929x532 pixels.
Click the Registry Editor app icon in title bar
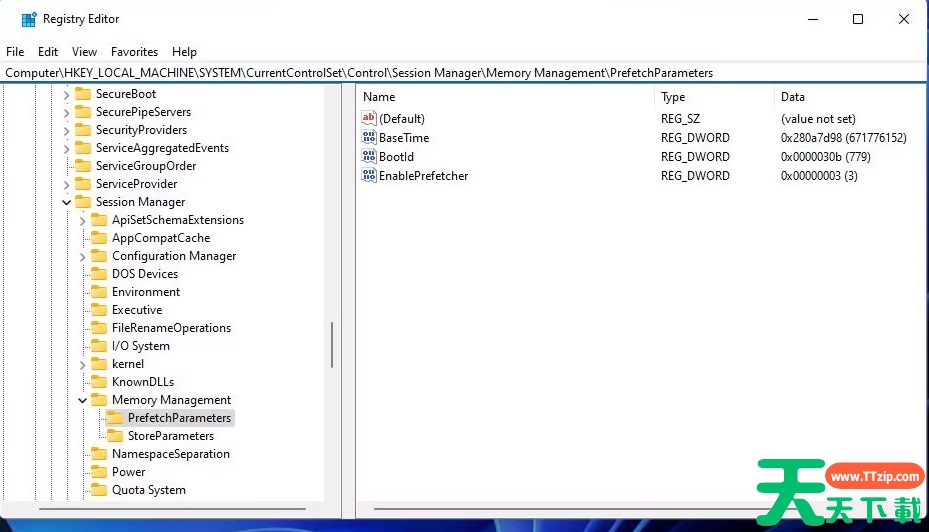coord(28,19)
